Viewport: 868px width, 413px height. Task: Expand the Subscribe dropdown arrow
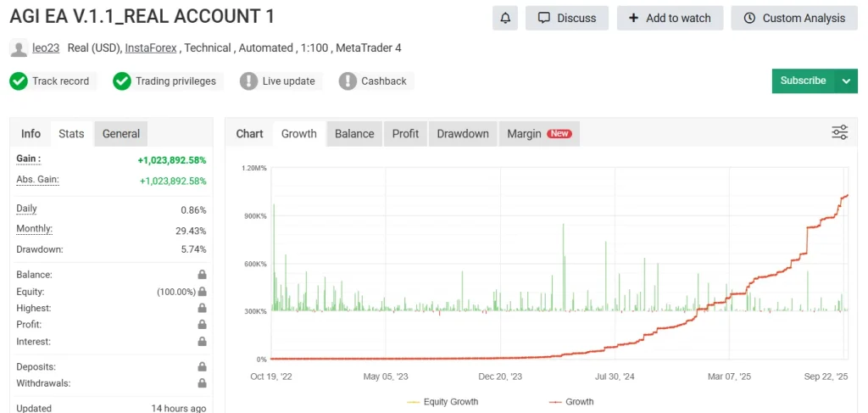point(846,81)
